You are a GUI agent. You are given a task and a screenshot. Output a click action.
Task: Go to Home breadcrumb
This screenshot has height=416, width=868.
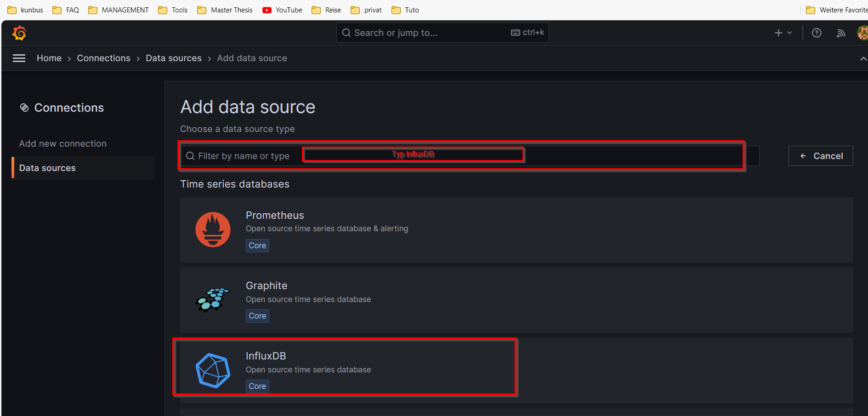coord(49,58)
